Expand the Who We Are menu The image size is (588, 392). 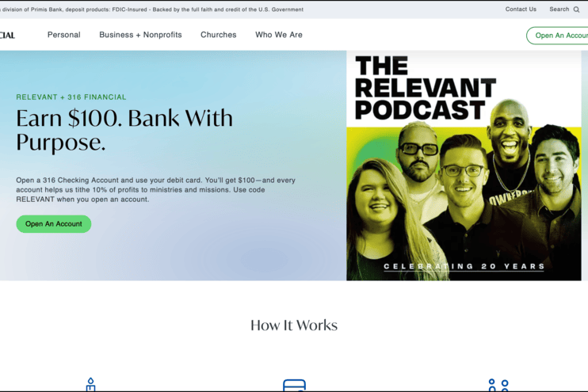click(x=278, y=35)
